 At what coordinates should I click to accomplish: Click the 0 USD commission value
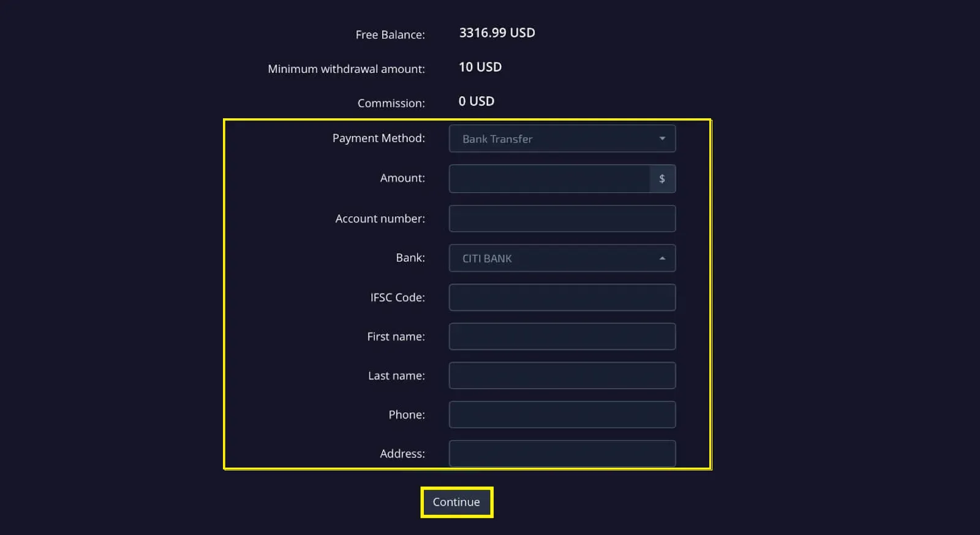[476, 102]
